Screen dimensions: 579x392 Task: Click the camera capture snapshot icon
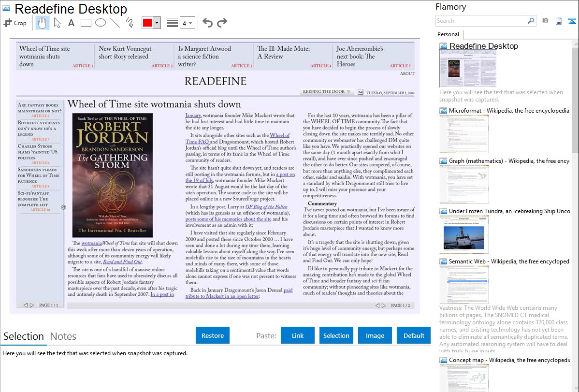[545, 21]
